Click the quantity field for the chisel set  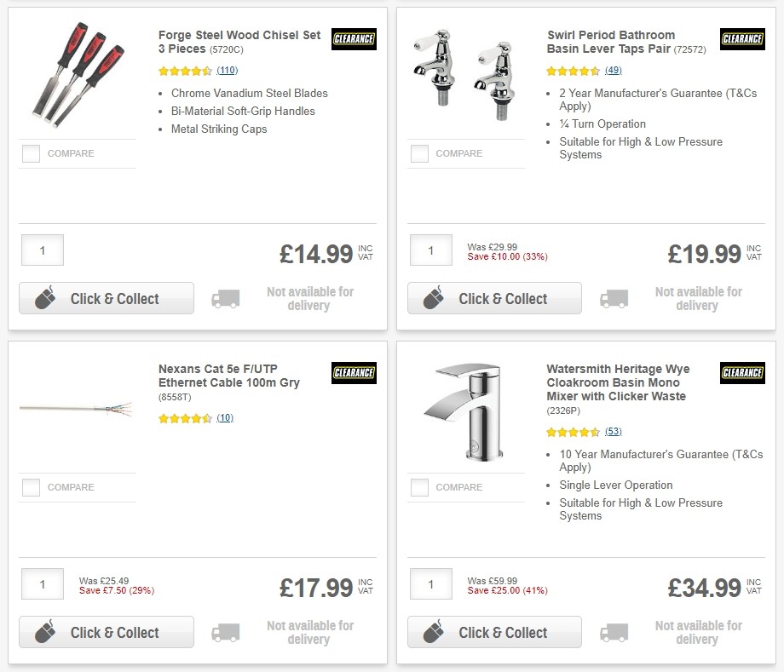(42, 250)
